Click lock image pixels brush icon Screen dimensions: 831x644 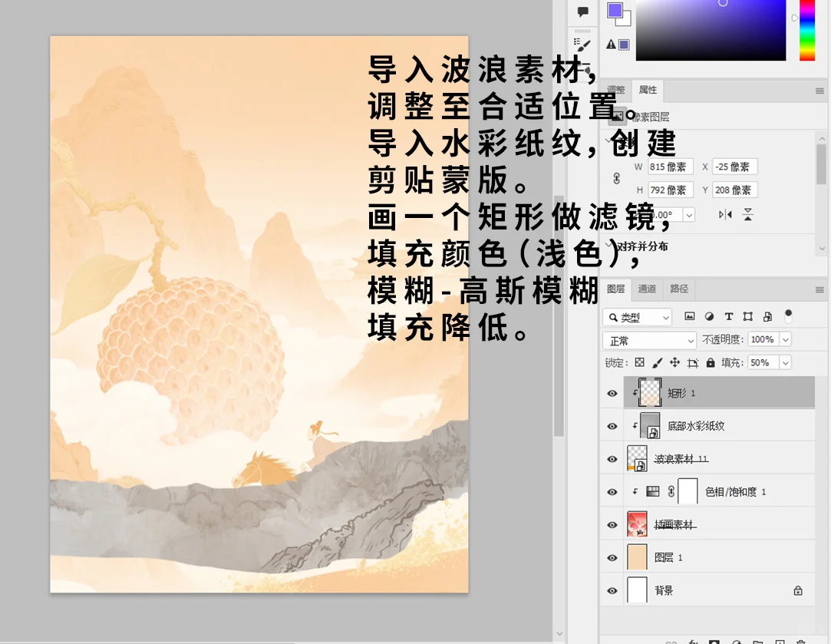click(x=657, y=362)
